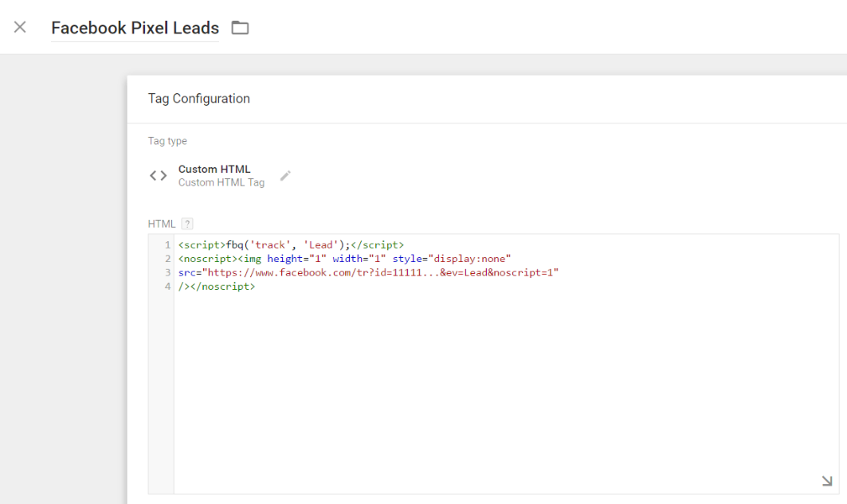The height and width of the screenshot is (504, 847).
Task: Select line number 4 in the gutter
Action: coord(167,286)
